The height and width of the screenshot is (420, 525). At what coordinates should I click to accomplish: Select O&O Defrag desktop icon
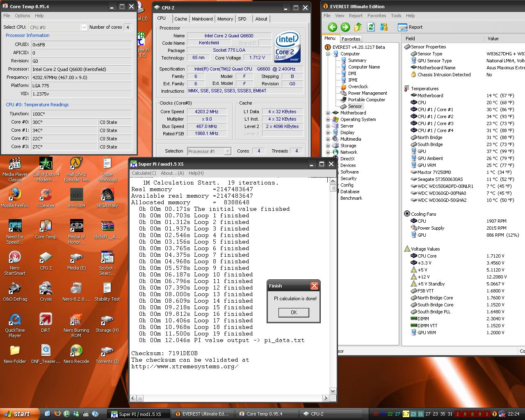15,291
